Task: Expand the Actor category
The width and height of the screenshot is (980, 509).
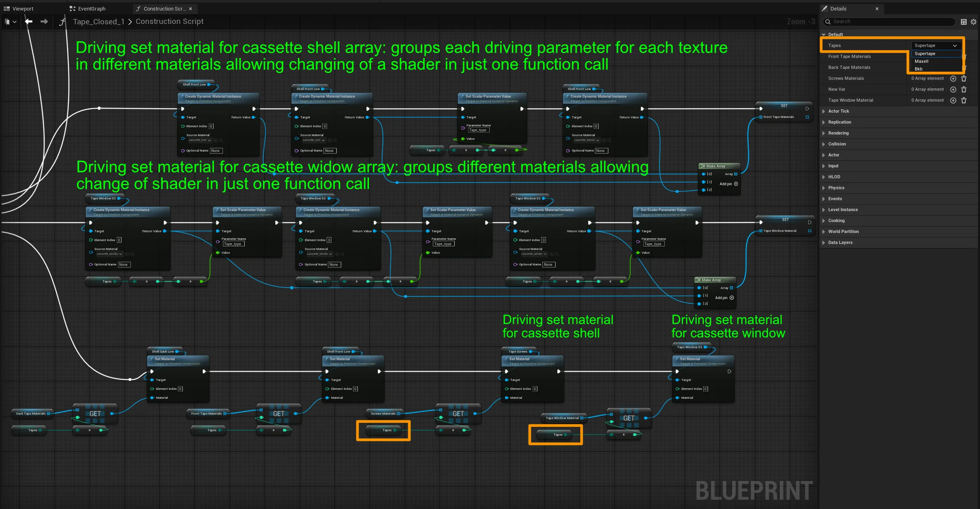Action: click(824, 155)
